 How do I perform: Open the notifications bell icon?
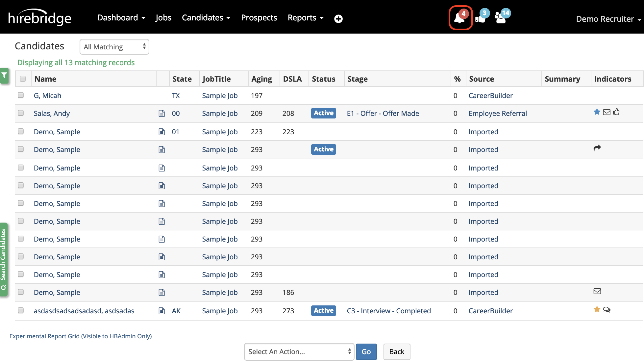460,18
